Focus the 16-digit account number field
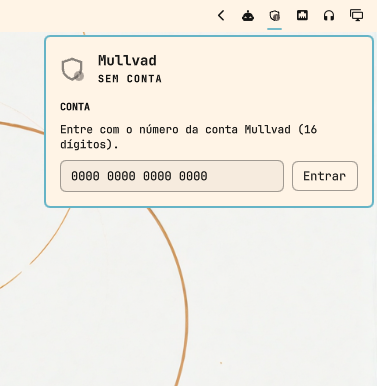The image size is (377, 386). point(172,176)
